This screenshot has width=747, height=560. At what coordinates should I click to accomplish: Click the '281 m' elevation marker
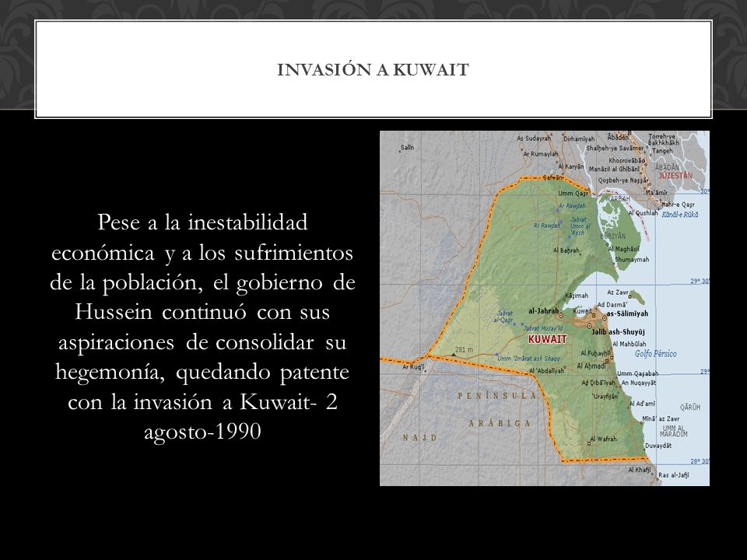(x=464, y=350)
